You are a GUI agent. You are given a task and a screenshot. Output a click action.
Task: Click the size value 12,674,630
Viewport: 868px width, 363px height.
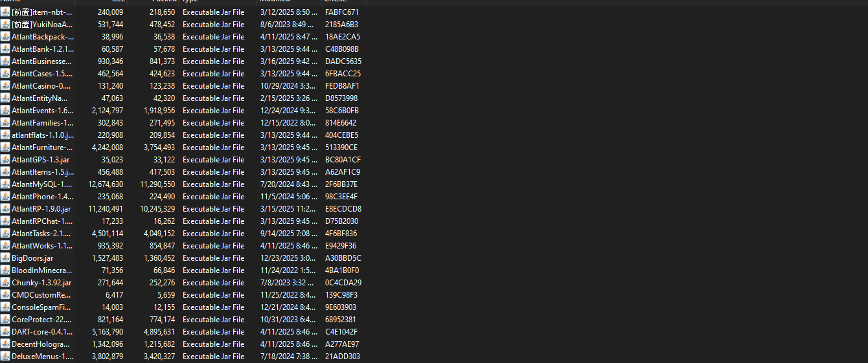(x=106, y=184)
